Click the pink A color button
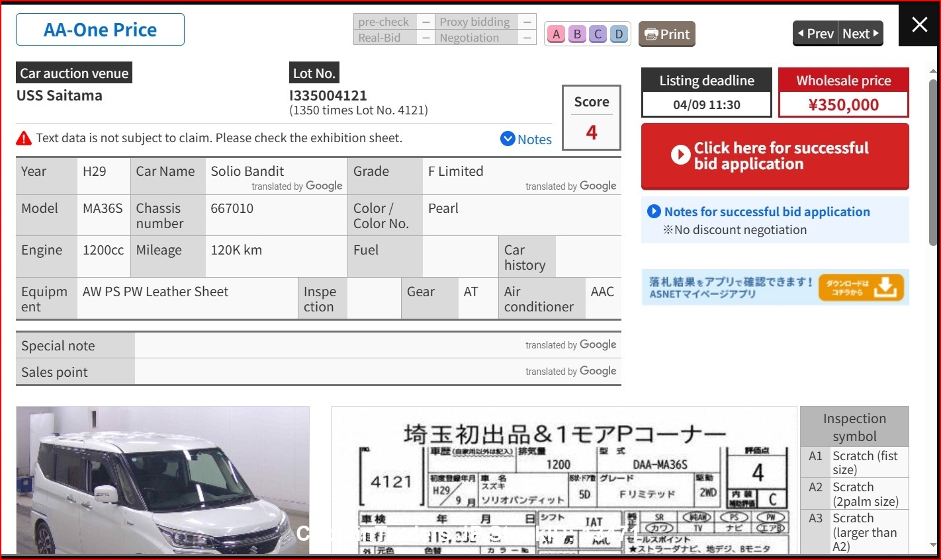Image resolution: width=941 pixels, height=560 pixels. tap(556, 34)
